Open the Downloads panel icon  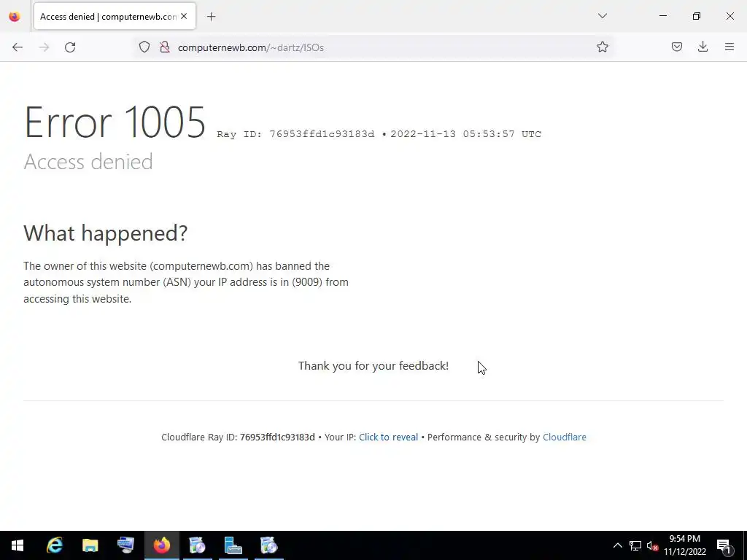(x=703, y=47)
